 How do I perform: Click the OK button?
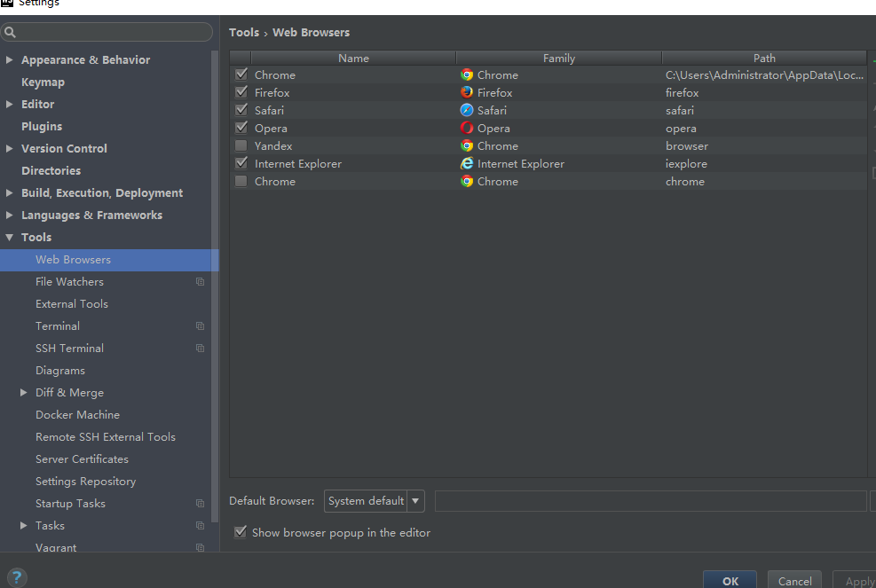click(x=730, y=581)
